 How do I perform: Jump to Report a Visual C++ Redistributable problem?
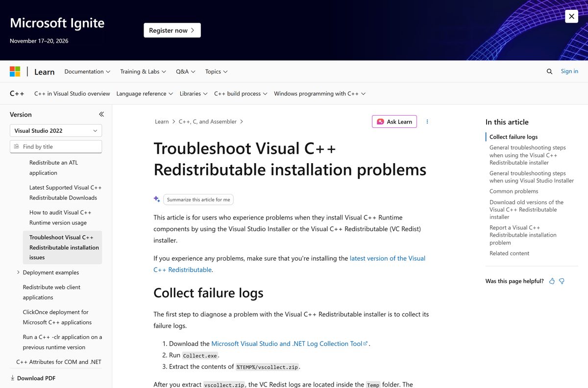point(523,235)
